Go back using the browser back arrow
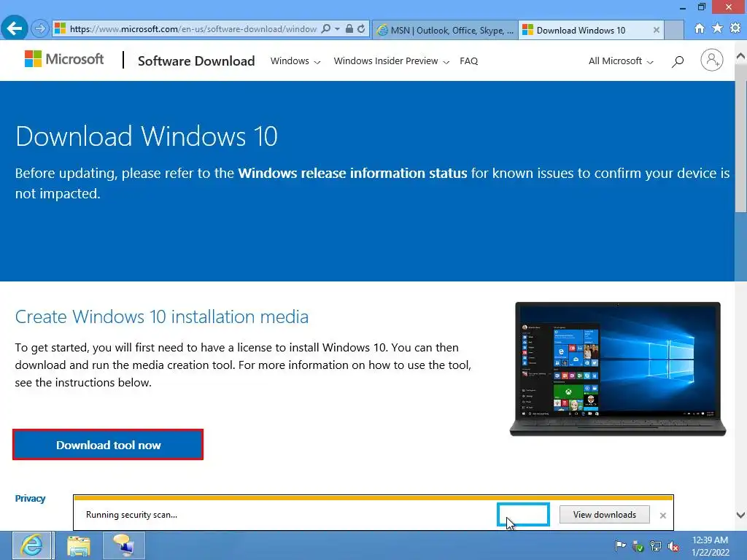747x560 pixels. tap(15, 28)
